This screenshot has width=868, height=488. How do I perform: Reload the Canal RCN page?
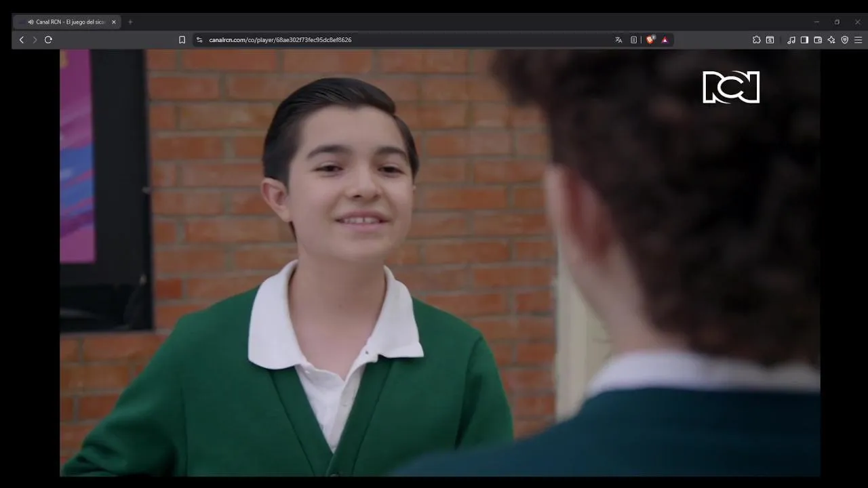tap(48, 40)
